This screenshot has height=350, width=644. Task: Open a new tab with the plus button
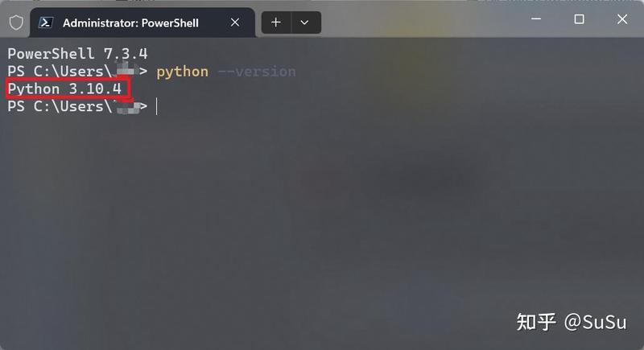pos(276,23)
